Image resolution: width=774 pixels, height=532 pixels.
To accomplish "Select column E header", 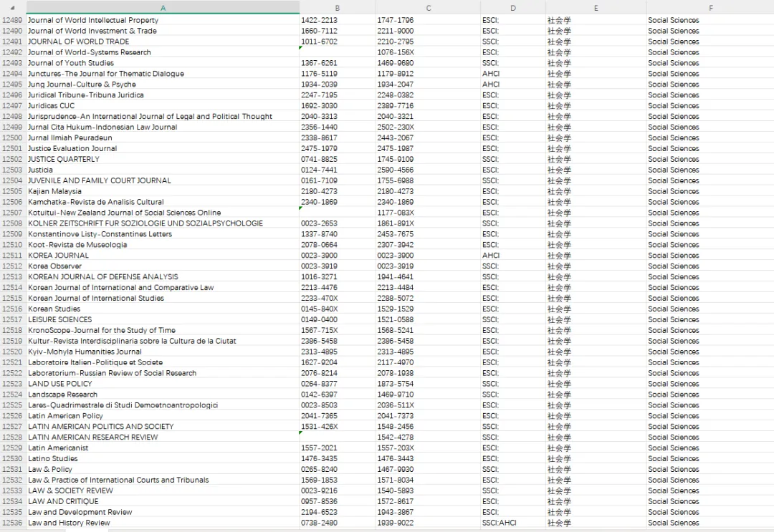I will (x=596, y=8).
